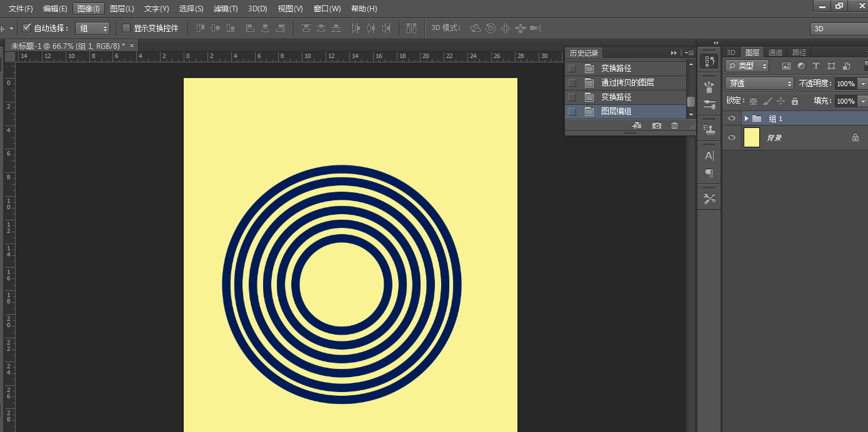Delete current history state with trash icon
The image size is (868, 432).
pyautogui.click(x=674, y=125)
